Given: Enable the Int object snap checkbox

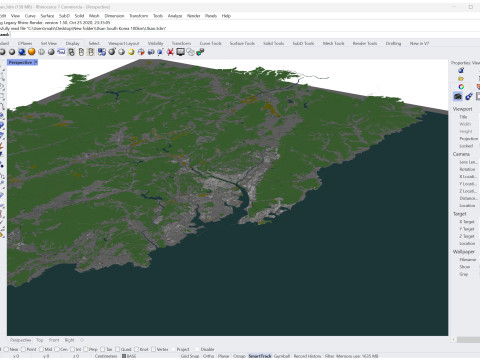Looking at the screenshot, I should pos(72,349).
